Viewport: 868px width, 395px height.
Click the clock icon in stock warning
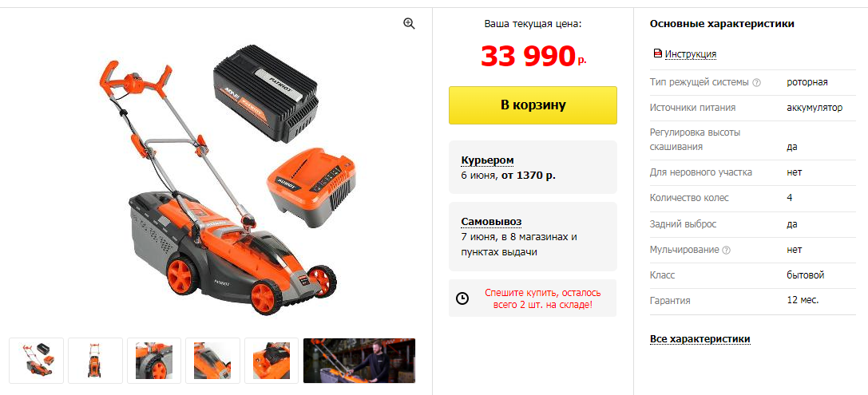[462, 298]
